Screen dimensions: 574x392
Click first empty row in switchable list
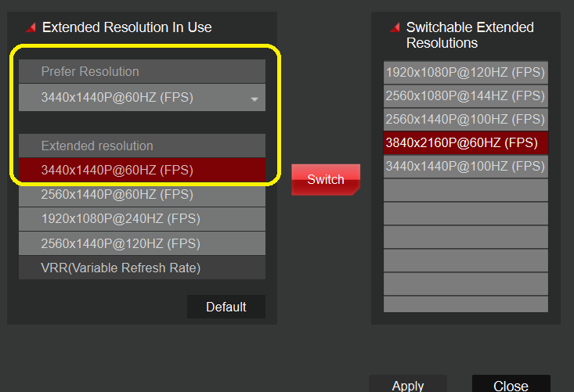coord(465,189)
